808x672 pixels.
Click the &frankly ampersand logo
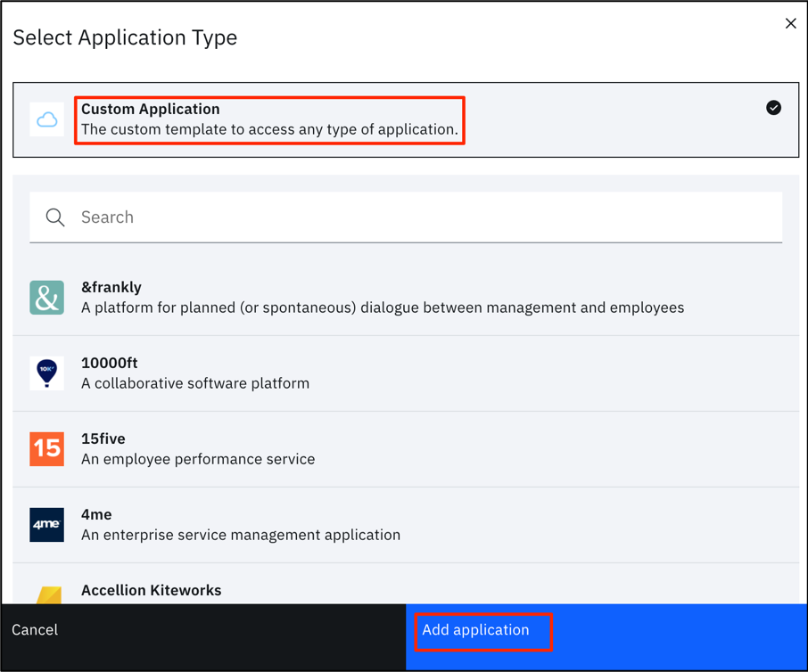click(47, 298)
